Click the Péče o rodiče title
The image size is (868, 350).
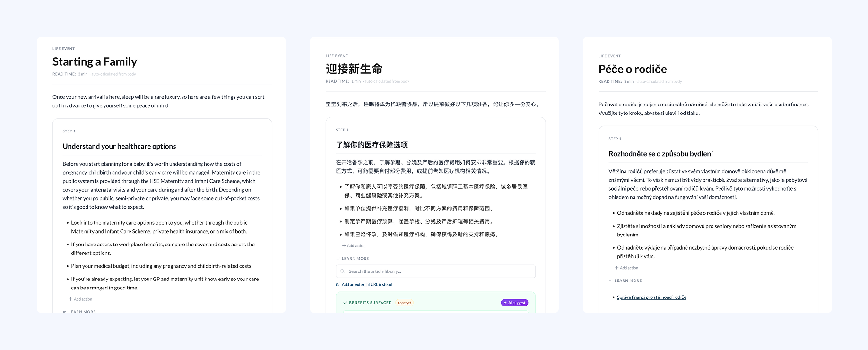click(x=633, y=69)
